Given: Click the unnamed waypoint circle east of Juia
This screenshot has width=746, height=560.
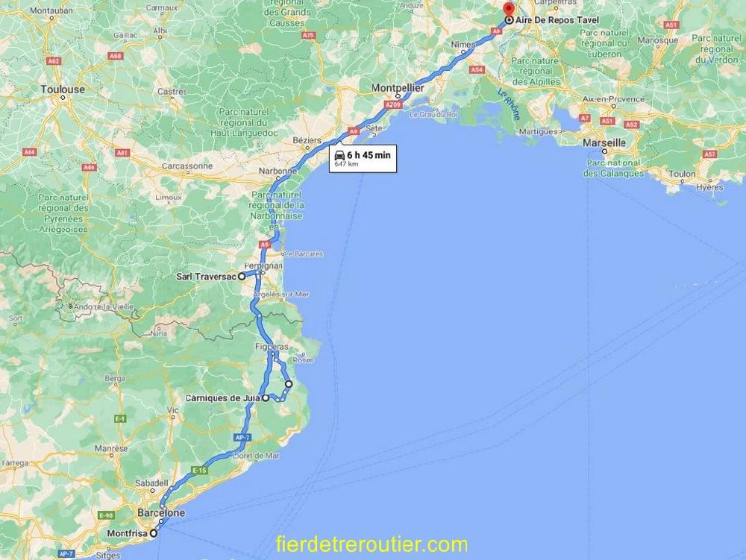Looking at the screenshot, I should click(288, 383).
